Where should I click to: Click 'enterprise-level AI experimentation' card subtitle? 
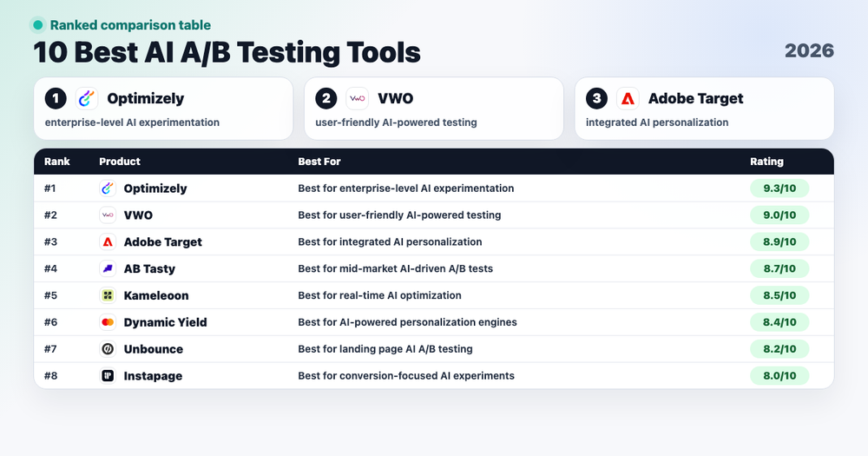coord(132,122)
